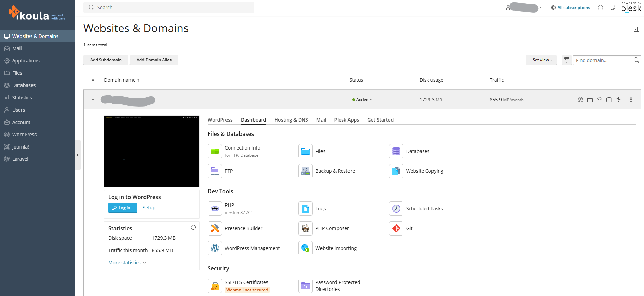The height and width of the screenshot is (296, 644).
Task: Open Account in sidebar
Action: coord(38,122)
